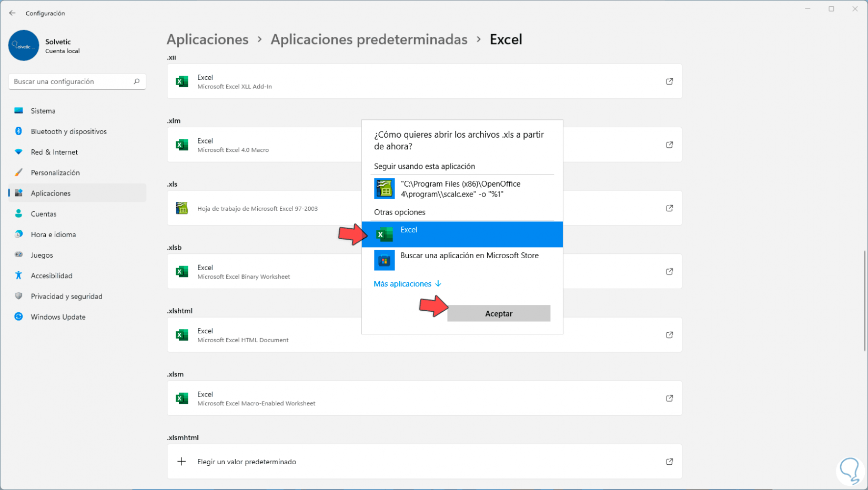Viewport: 868px width, 490px height.
Task: Click the Aplicaciones sidebar icon
Action: click(19, 193)
